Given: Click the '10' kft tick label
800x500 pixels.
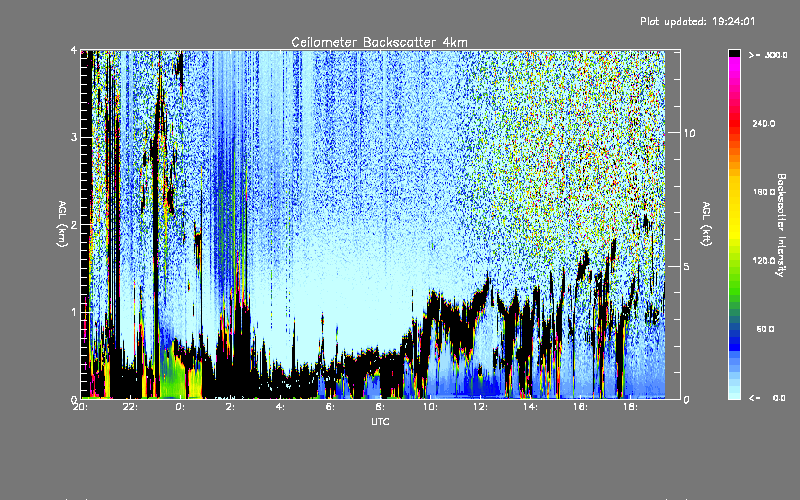Looking at the screenshot, I should tap(689, 133).
